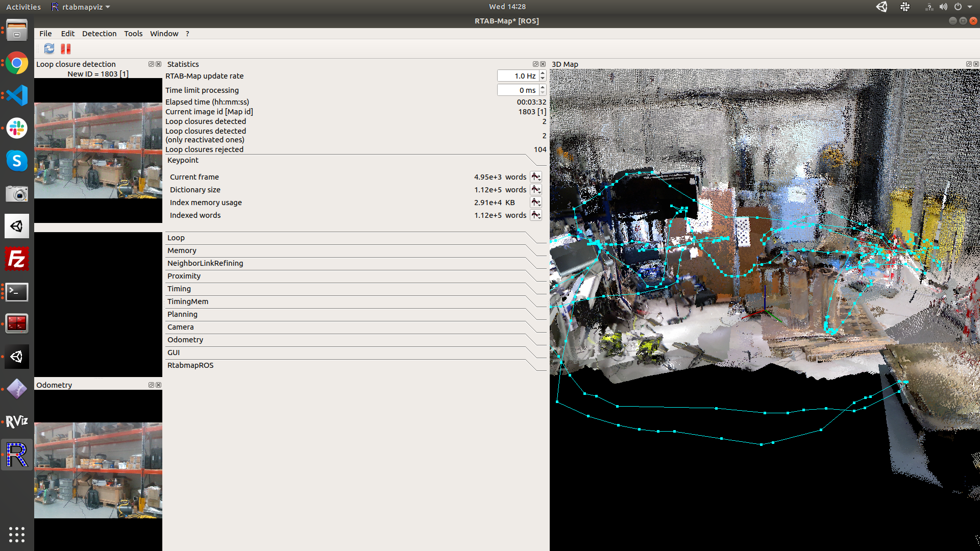Expand the Timing statistics section
Screen dimensions: 980x551
tap(356, 289)
